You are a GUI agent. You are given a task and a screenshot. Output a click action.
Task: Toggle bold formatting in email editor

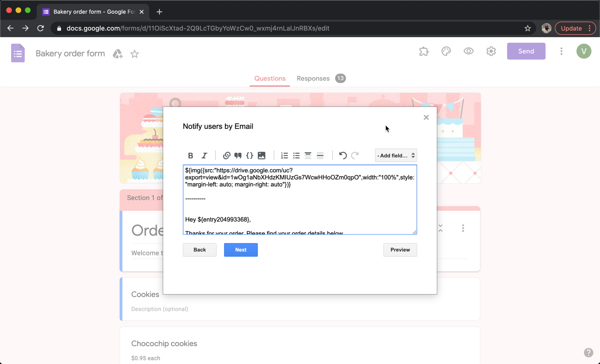pyautogui.click(x=190, y=156)
